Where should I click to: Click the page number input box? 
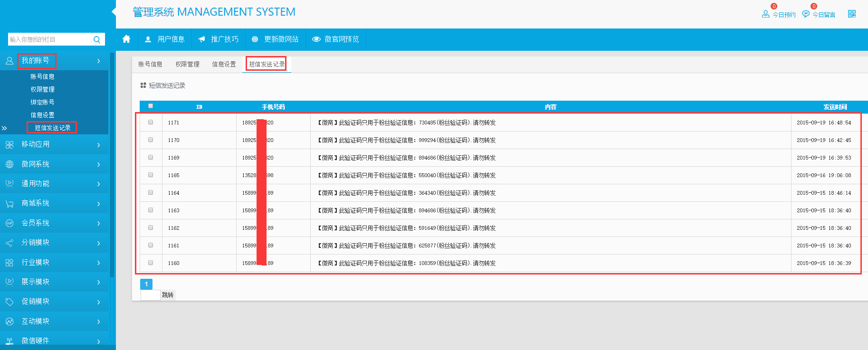tap(150, 295)
